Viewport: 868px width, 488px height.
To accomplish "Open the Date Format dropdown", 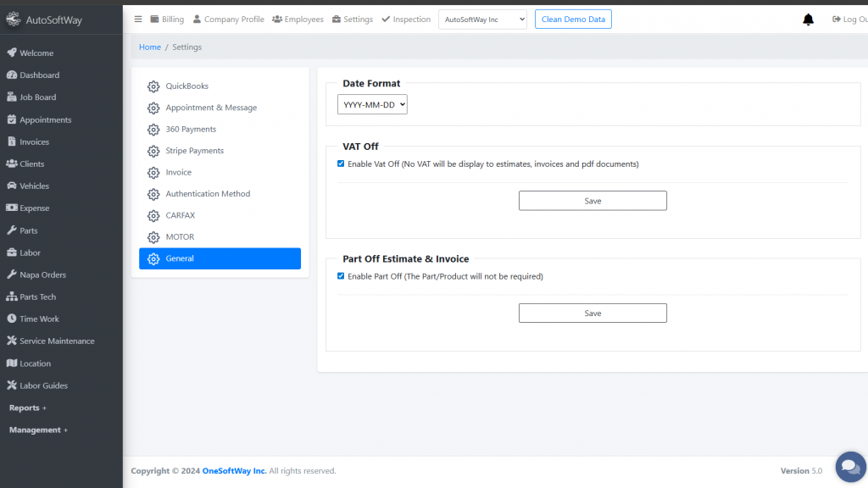I will click(372, 104).
